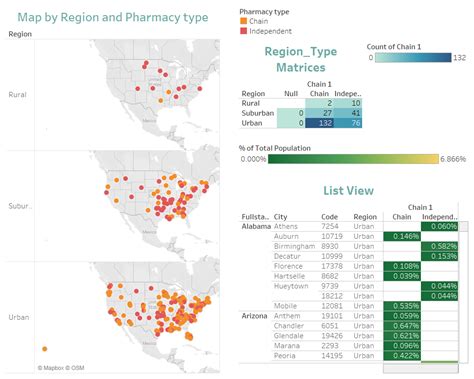This screenshot has width=474, height=379.
Task: Click the Mapbox OSM attribution link
Action: click(61, 368)
